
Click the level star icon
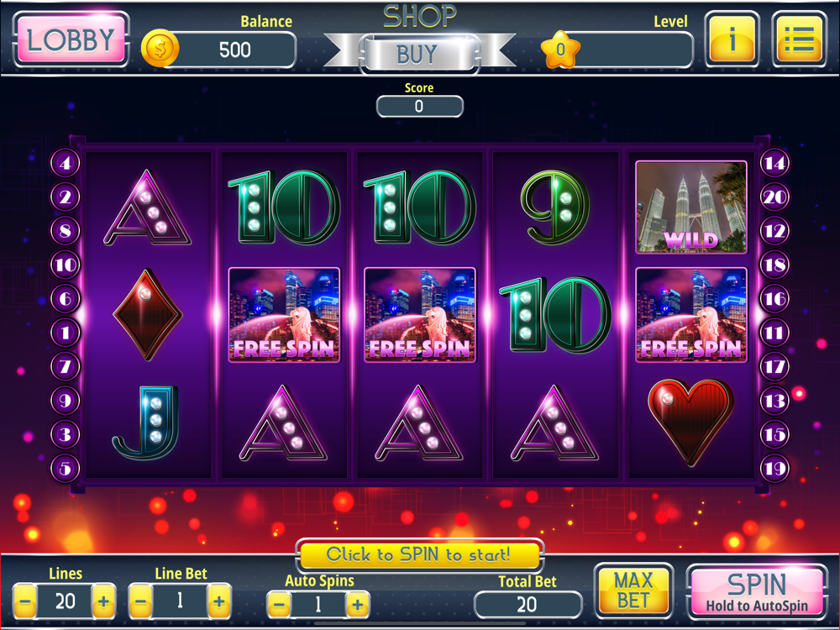(x=560, y=50)
